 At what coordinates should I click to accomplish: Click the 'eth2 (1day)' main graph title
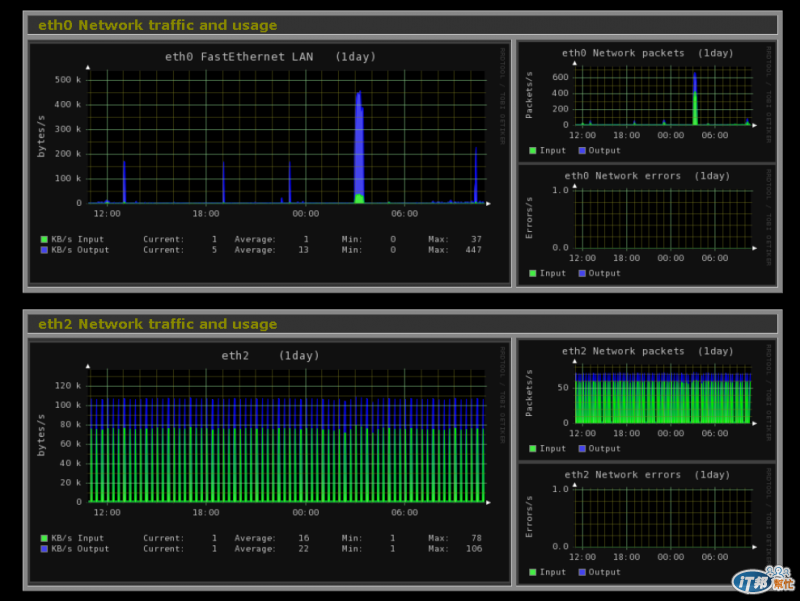pyautogui.click(x=270, y=356)
